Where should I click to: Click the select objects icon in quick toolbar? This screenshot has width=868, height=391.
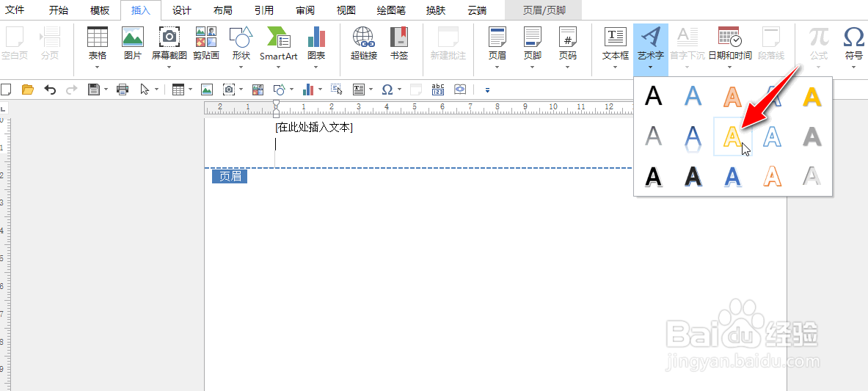click(x=337, y=89)
